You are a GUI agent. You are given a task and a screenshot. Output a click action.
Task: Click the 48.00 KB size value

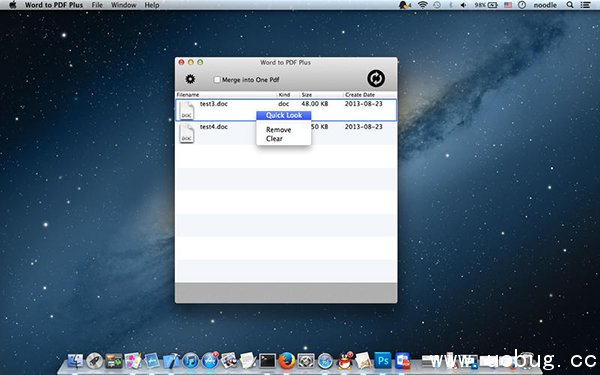tap(315, 104)
